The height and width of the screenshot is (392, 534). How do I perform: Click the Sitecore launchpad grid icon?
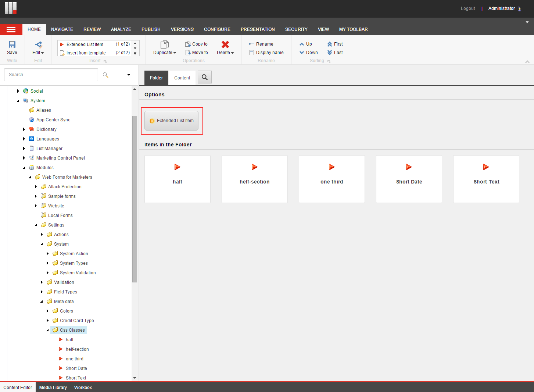11,8
